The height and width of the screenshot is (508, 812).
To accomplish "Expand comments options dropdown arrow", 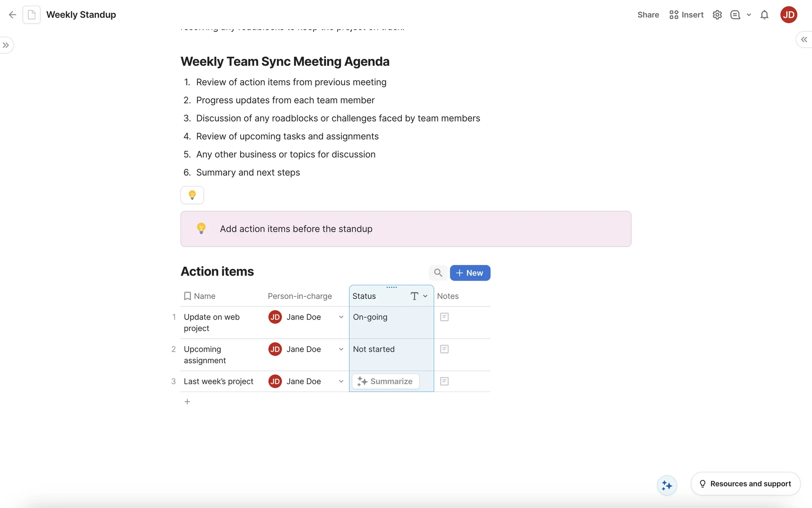I will click(x=749, y=15).
